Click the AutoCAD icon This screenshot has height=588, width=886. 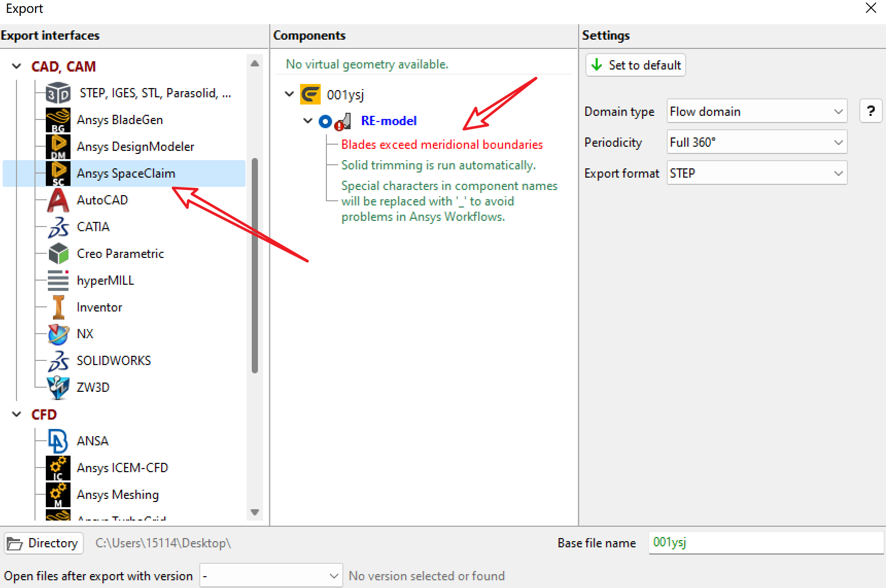pos(58,200)
